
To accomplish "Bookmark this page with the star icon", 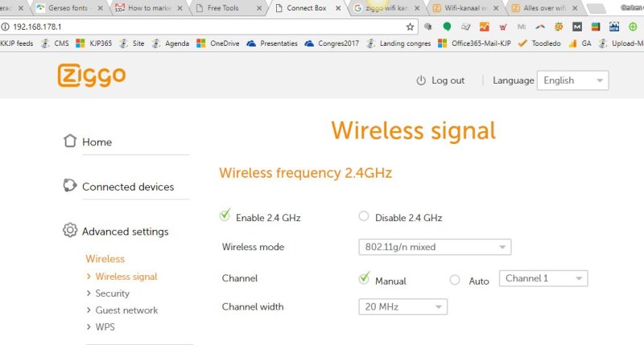I will pos(410,27).
